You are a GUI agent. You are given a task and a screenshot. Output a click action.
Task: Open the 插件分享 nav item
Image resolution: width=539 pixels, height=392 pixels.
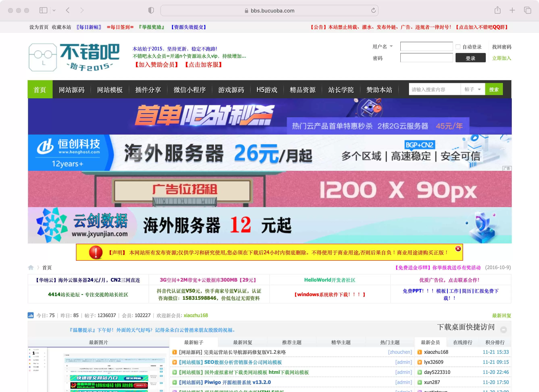[148, 90]
